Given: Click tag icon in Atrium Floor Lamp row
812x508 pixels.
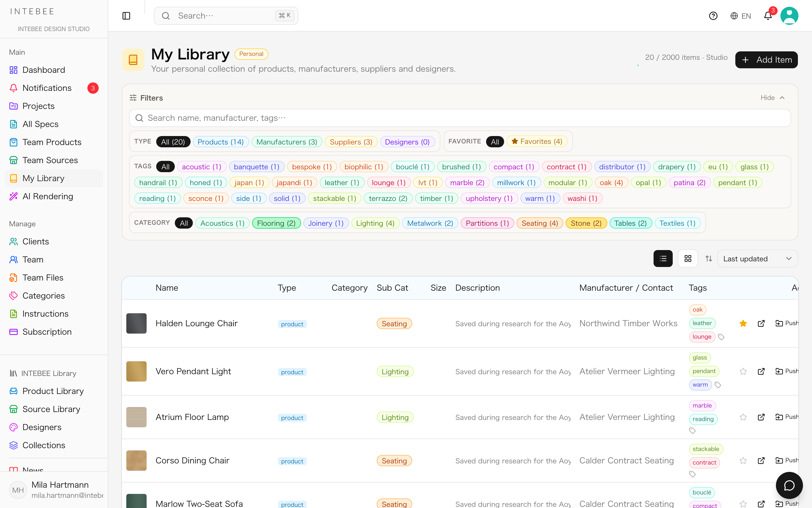Looking at the screenshot, I should pos(692,431).
